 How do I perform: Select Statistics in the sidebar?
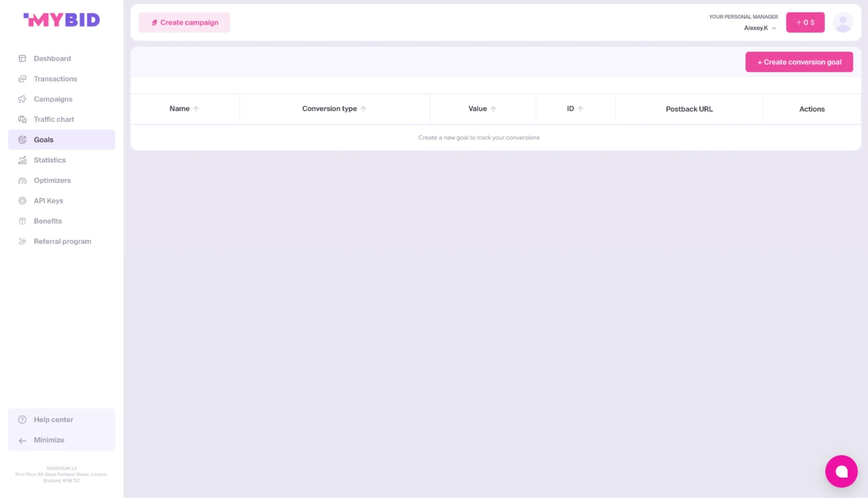click(61, 160)
